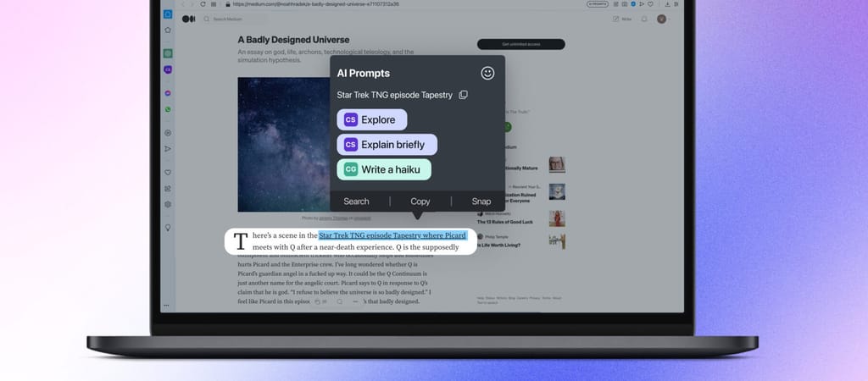868x381 pixels.
Task: Click the downloads icon in browser toolbar
Action: (x=668, y=4)
